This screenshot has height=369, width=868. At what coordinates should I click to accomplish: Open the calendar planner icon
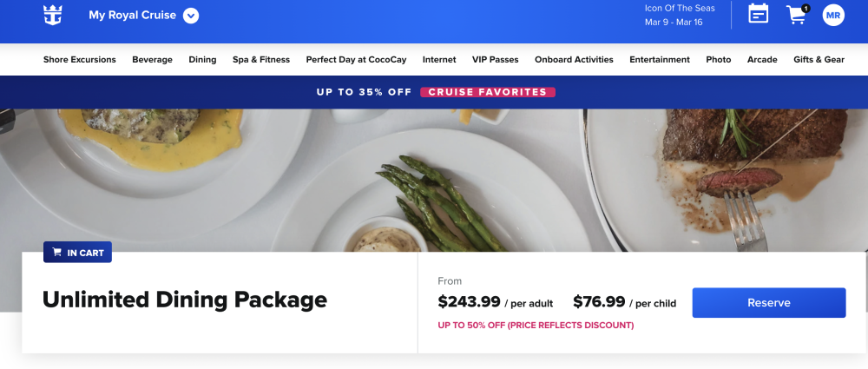coord(758,13)
